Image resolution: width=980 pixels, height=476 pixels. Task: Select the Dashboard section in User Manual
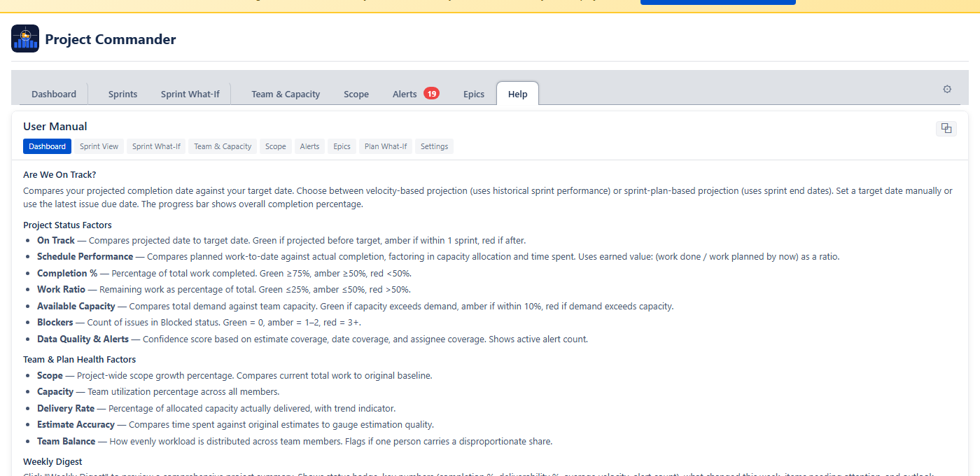47,146
